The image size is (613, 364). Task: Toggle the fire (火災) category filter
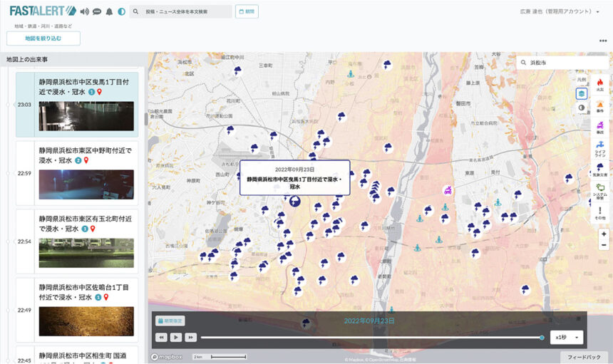[600, 84]
